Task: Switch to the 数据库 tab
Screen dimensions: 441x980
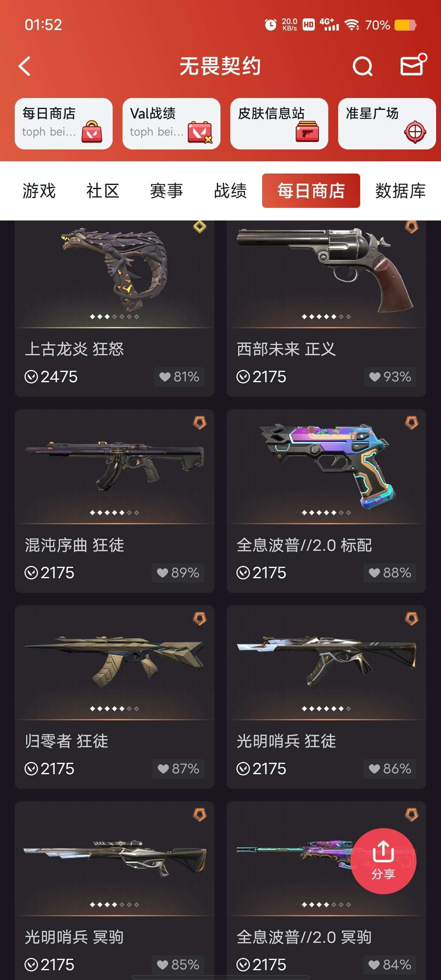Action: (401, 191)
